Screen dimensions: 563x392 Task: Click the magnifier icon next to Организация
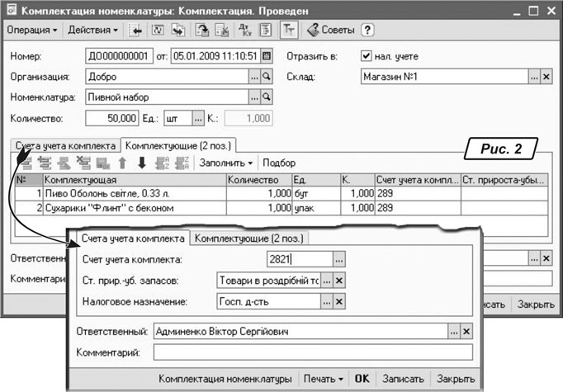click(267, 77)
